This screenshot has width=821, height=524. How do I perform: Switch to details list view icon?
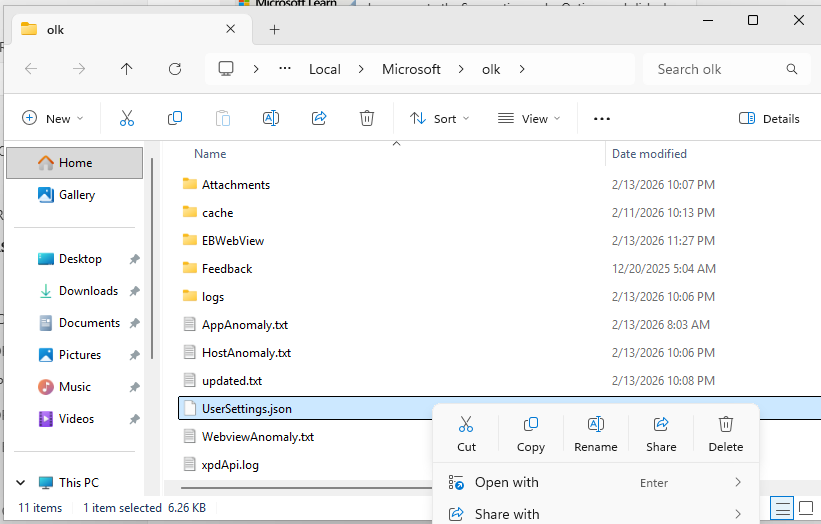tap(782, 508)
